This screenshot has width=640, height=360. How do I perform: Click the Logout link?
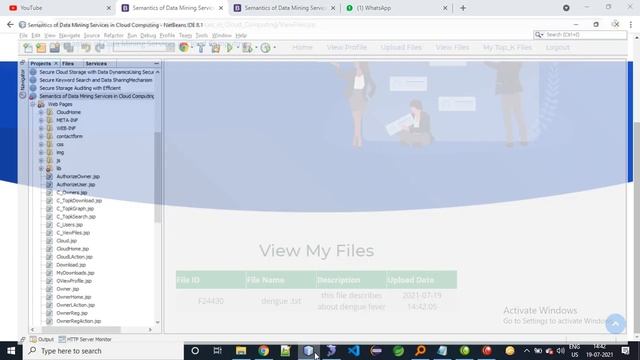click(x=558, y=47)
